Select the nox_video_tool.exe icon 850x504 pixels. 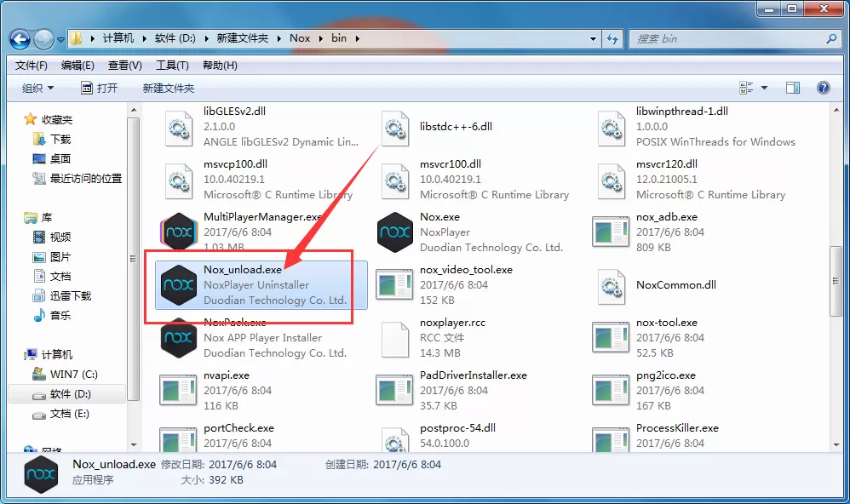click(x=394, y=285)
